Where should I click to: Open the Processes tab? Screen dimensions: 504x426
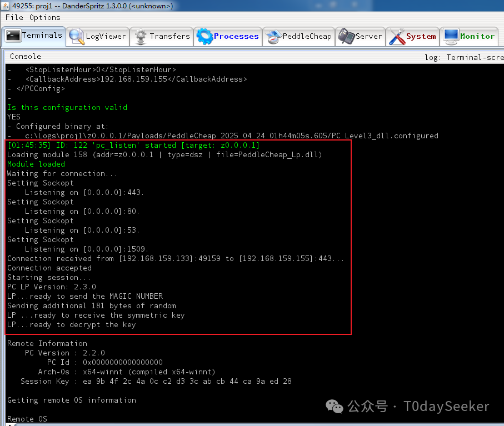[x=228, y=36]
